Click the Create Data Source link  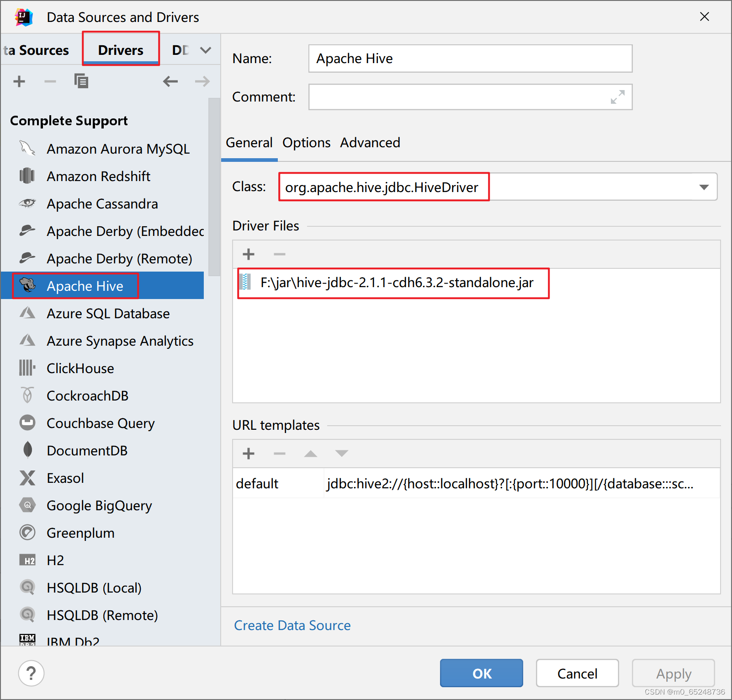[292, 625]
